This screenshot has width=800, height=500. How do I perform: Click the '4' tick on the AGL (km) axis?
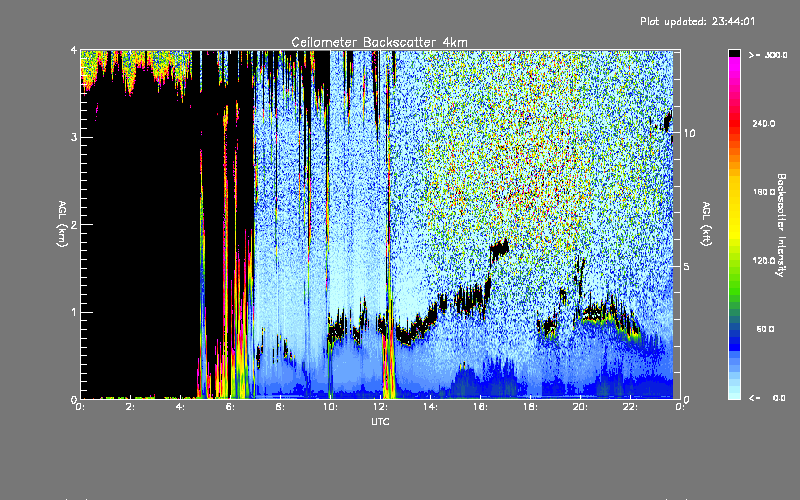click(74, 51)
